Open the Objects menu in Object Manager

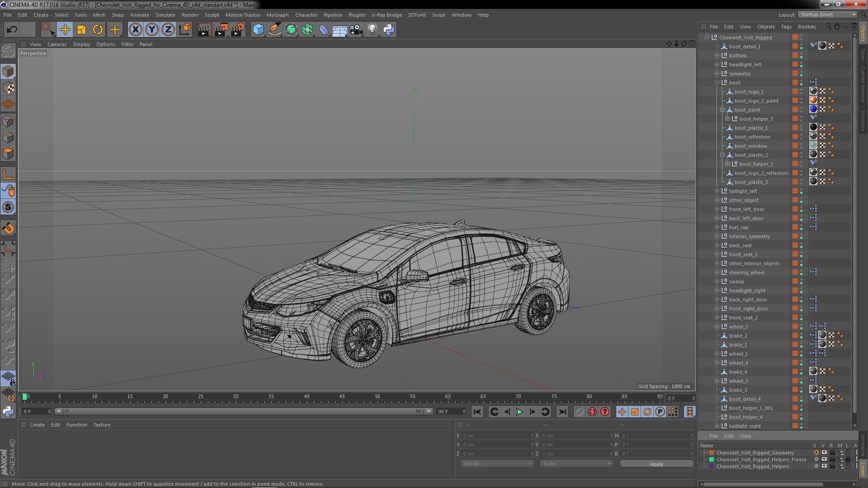[x=766, y=27]
